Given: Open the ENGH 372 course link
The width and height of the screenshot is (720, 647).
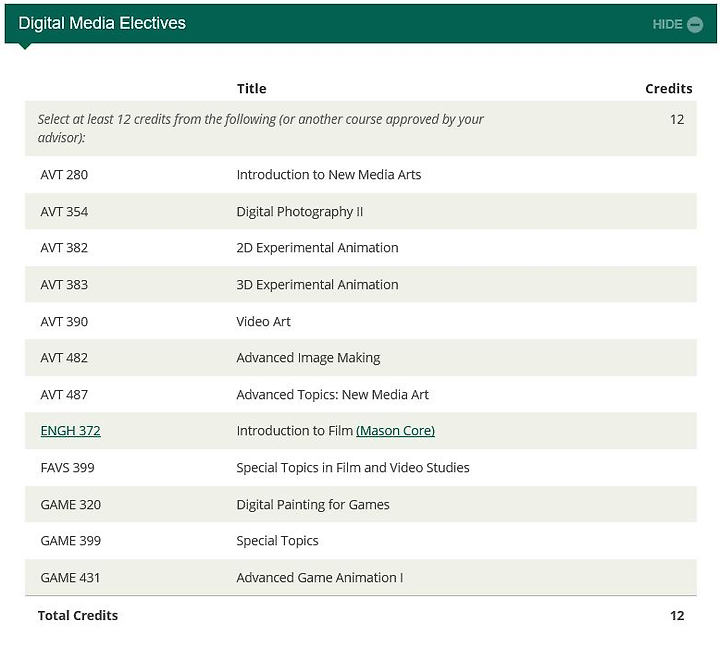Looking at the screenshot, I should pyautogui.click(x=70, y=431).
